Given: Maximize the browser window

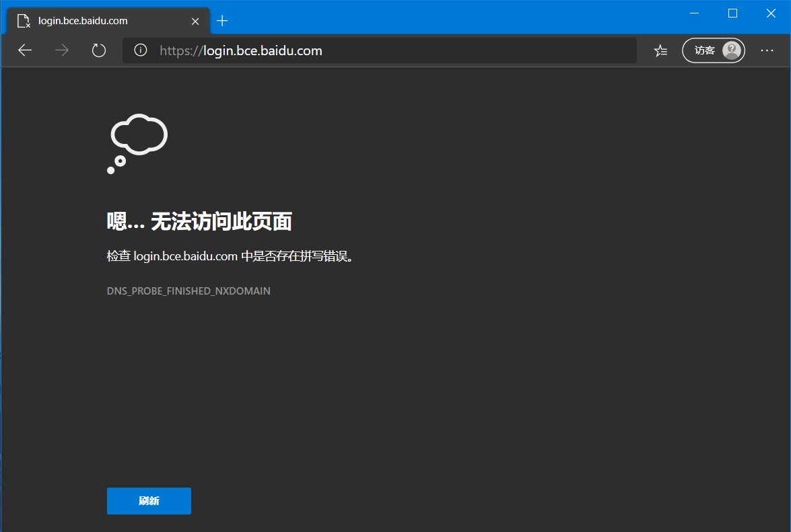Looking at the screenshot, I should click(732, 13).
